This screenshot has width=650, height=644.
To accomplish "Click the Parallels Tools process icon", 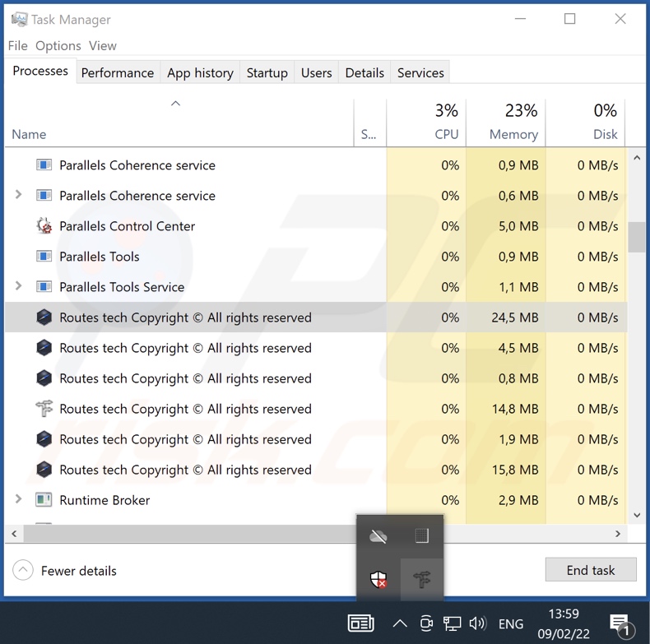I will (44, 257).
